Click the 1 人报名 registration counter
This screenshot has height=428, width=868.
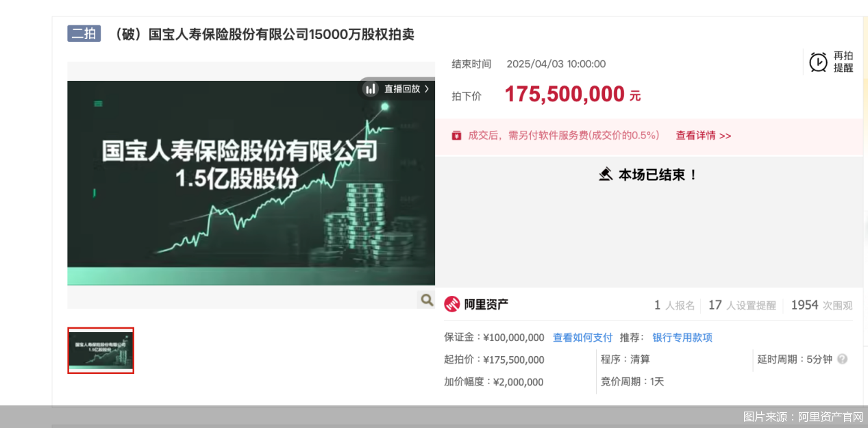[x=674, y=305]
